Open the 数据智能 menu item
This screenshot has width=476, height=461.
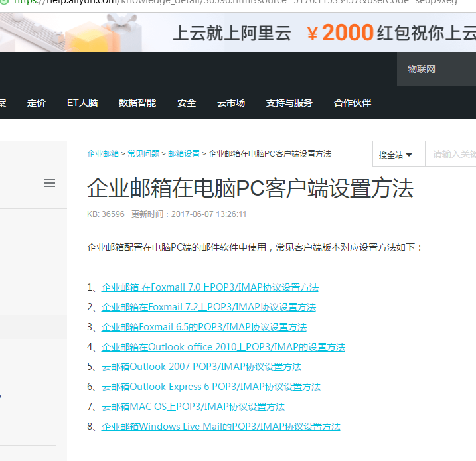click(137, 103)
